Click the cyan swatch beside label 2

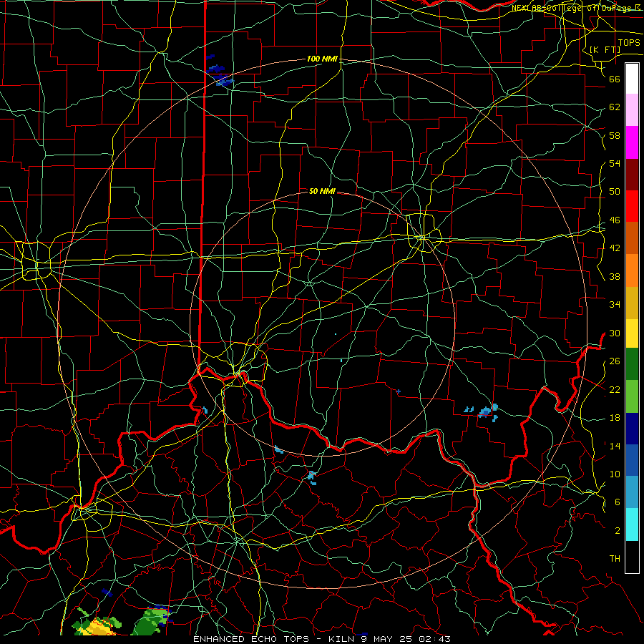pyautogui.click(x=632, y=525)
